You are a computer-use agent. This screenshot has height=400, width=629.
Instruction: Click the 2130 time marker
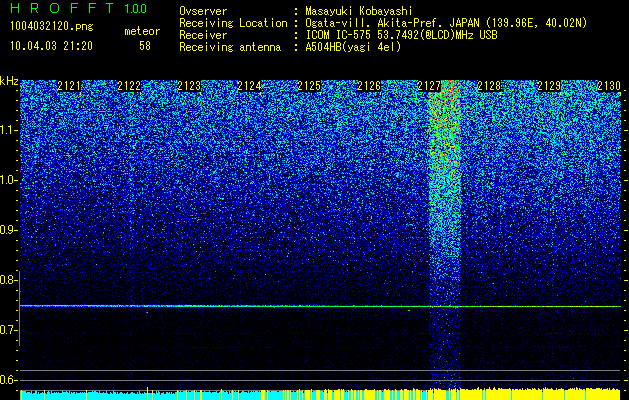pyautogui.click(x=609, y=86)
